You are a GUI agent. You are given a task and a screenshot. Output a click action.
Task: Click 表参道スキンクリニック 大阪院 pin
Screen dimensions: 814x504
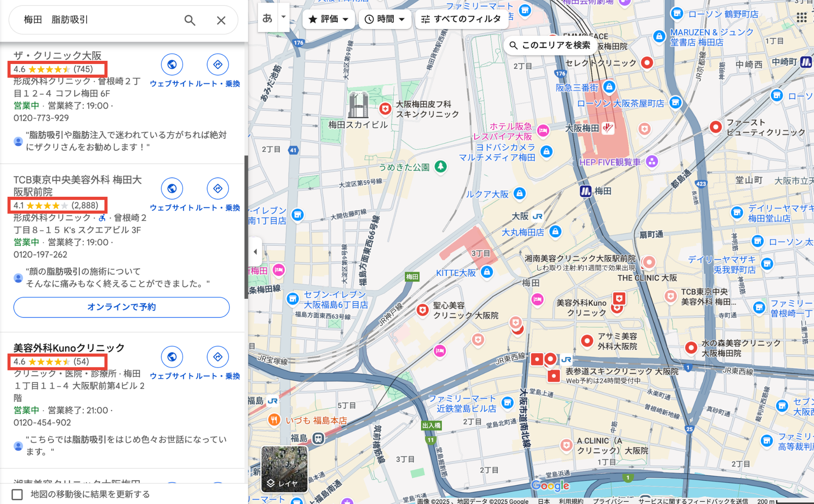tap(554, 376)
